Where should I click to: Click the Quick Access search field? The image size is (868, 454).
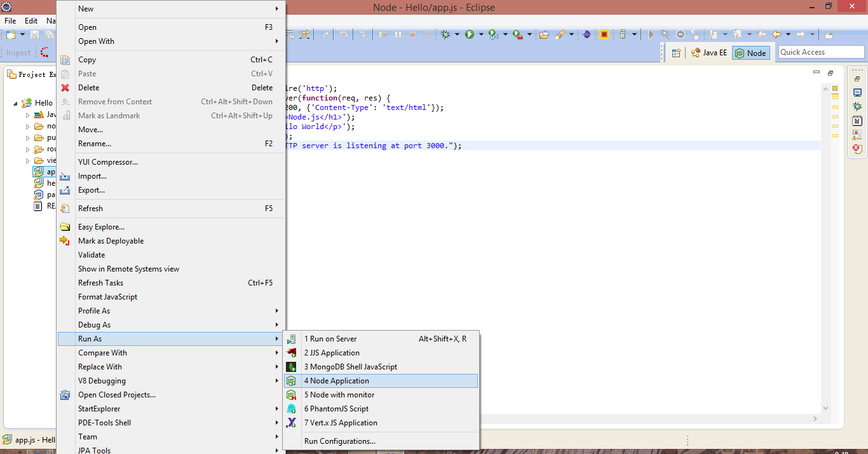[822, 52]
